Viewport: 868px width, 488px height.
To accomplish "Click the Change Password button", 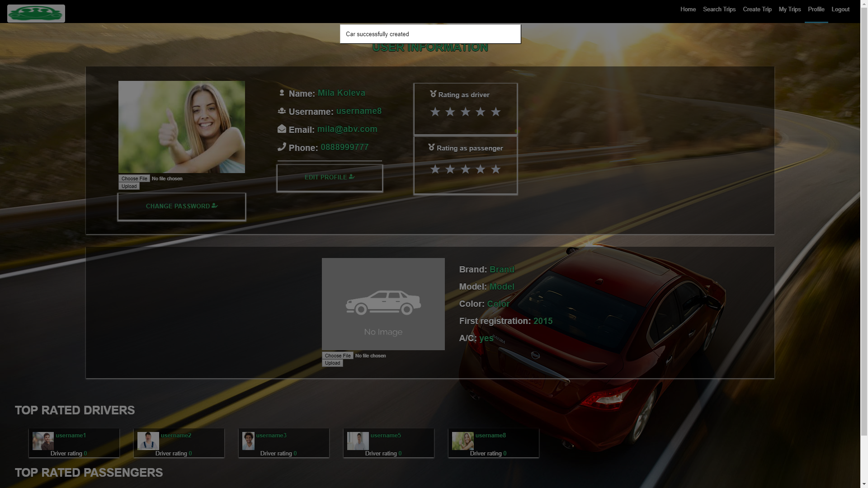I will tap(181, 206).
